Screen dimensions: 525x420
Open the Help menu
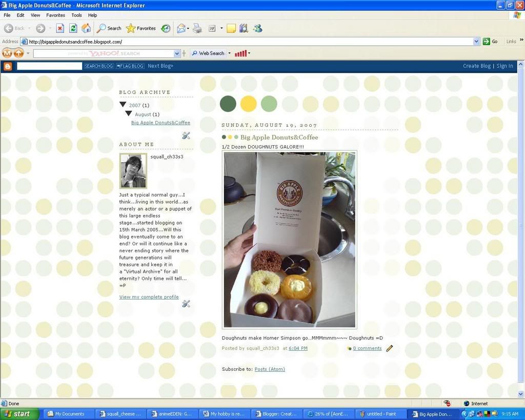pos(92,15)
